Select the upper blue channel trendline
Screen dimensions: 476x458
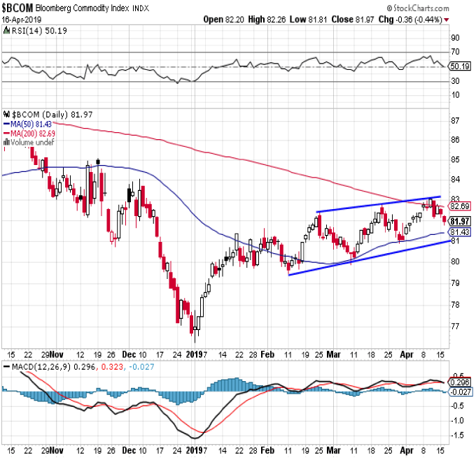(x=378, y=204)
